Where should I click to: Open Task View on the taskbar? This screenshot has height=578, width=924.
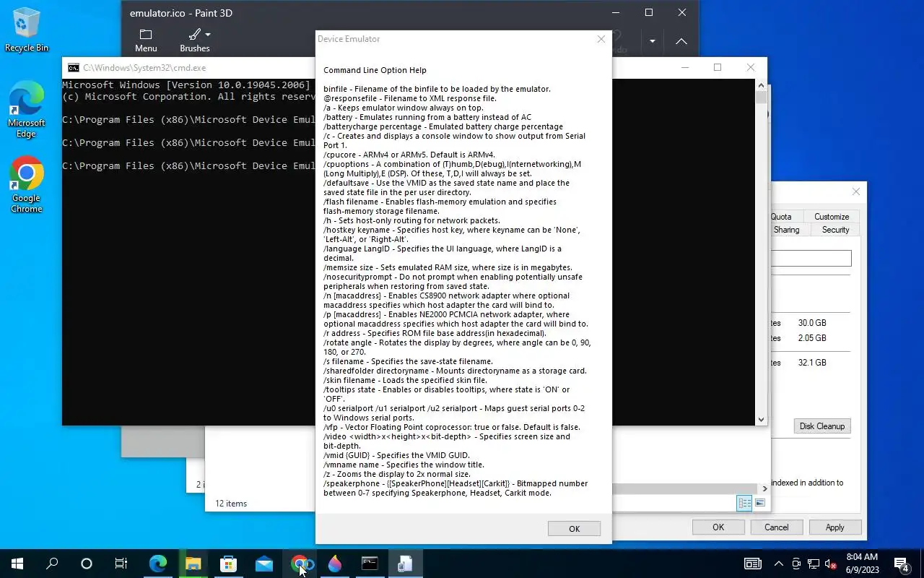click(x=121, y=564)
